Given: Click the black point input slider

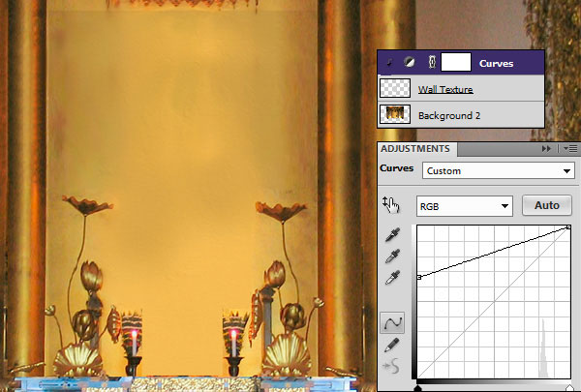Looking at the screenshot, I should pyautogui.click(x=417, y=388).
